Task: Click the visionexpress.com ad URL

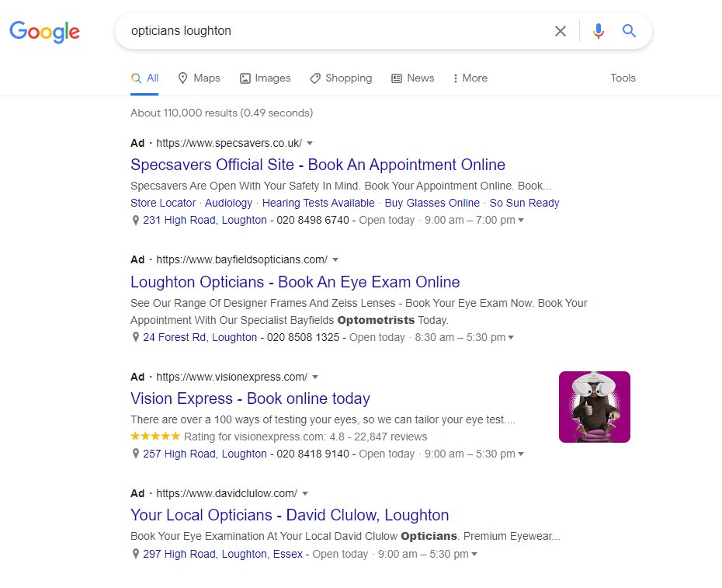Action: tap(232, 377)
